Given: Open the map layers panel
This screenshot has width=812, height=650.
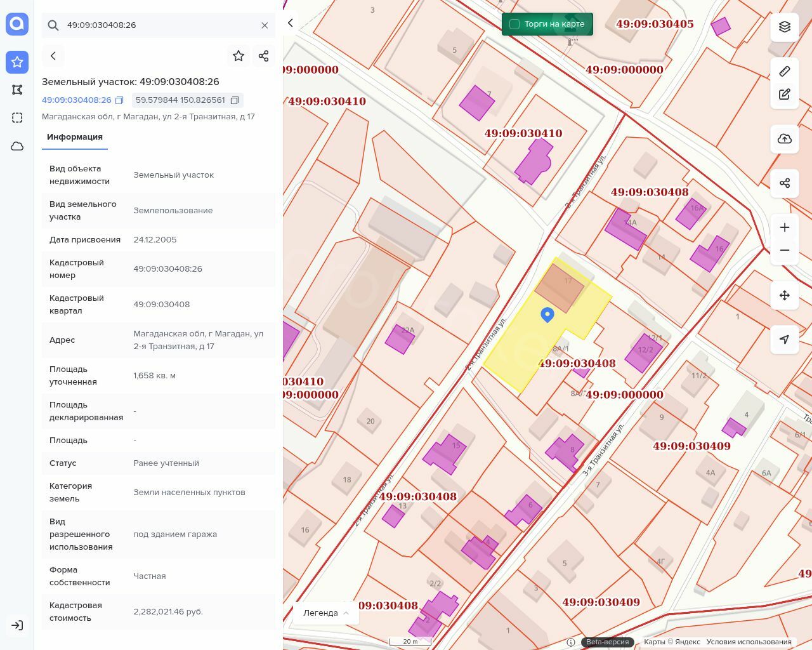Looking at the screenshot, I should pyautogui.click(x=785, y=27).
